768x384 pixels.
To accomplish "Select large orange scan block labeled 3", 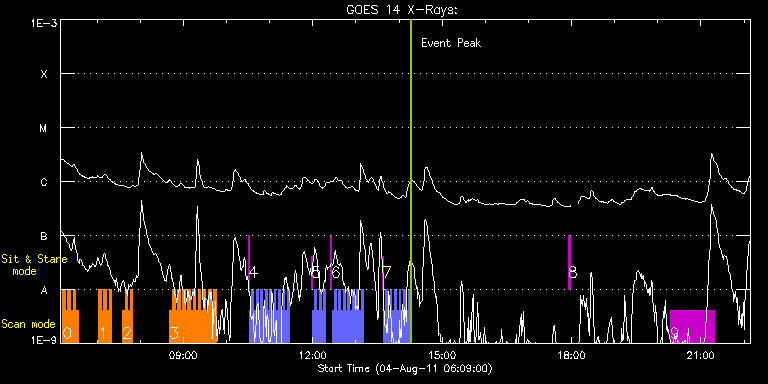I will (193, 316).
